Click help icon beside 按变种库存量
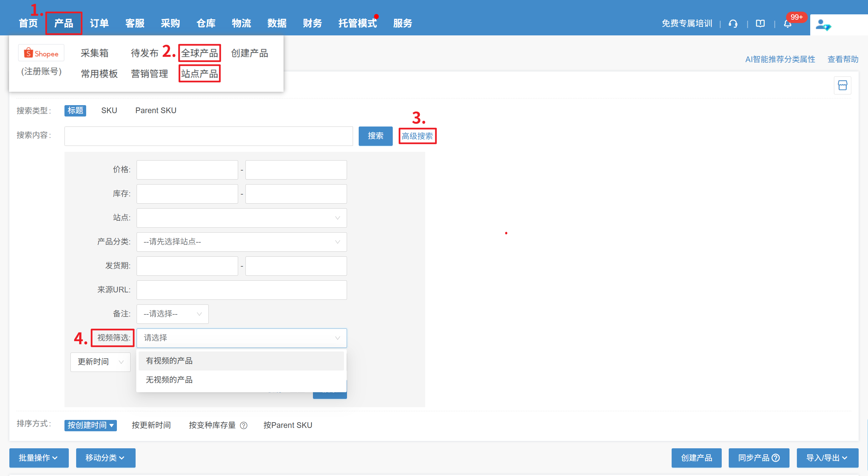868x476 pixels. click(x=243, y=426)
